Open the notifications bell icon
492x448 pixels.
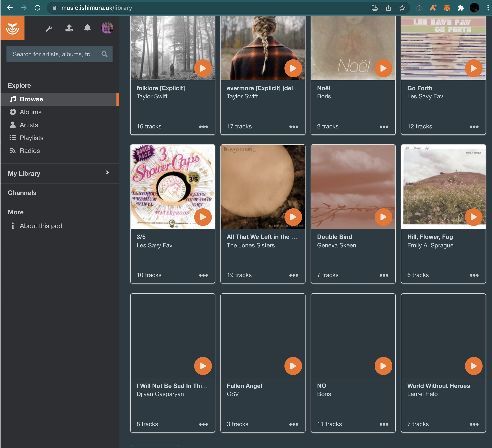pos(87,28)
